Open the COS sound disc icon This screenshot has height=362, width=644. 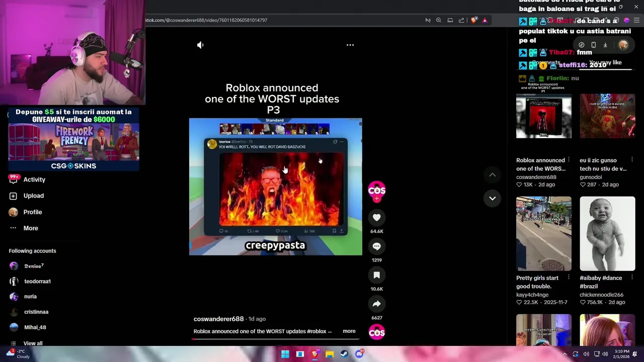pyautogui.click(x=377, y=332)
